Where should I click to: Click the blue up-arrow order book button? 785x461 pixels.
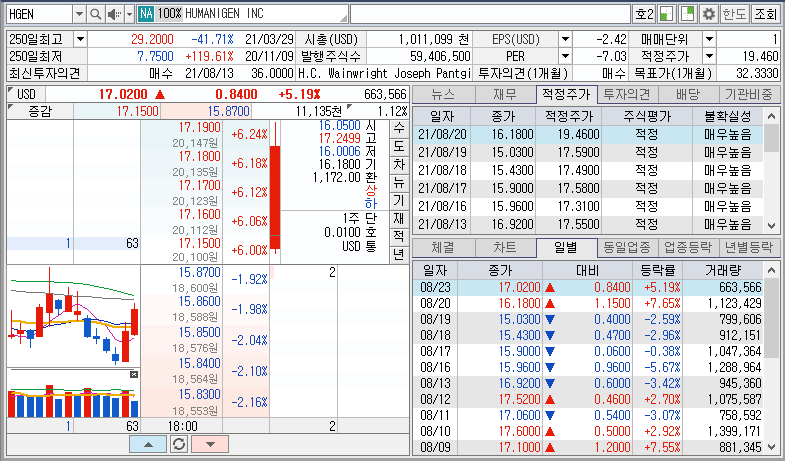[148, 444]
